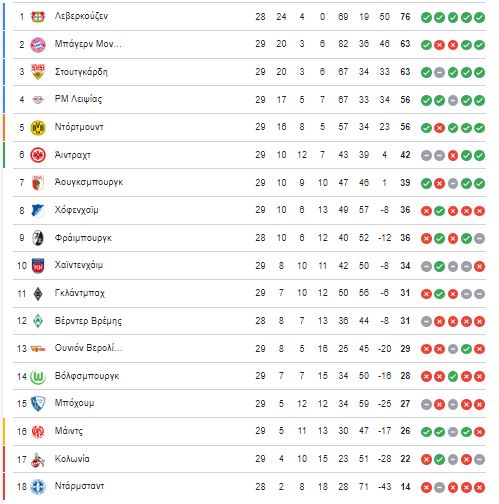Select the Ντάρμσταντ row in last place
Screen dimensions: 499x504
pyautogui.click(x=249, y=487)
